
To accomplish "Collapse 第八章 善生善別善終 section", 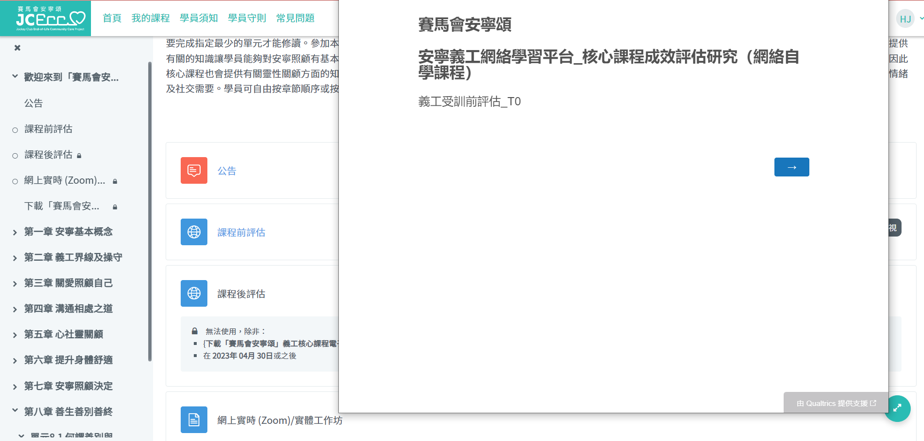I will click(x=15, y=411).
